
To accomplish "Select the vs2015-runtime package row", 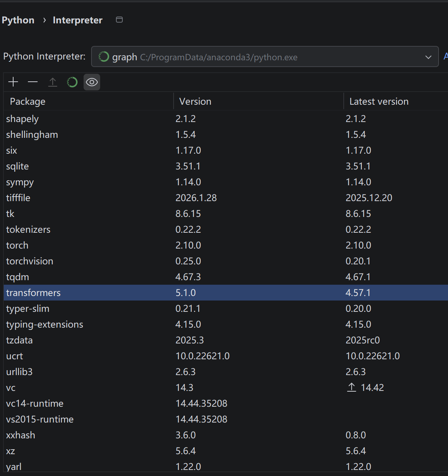I will pyautogui.click(x=226, y=419).
